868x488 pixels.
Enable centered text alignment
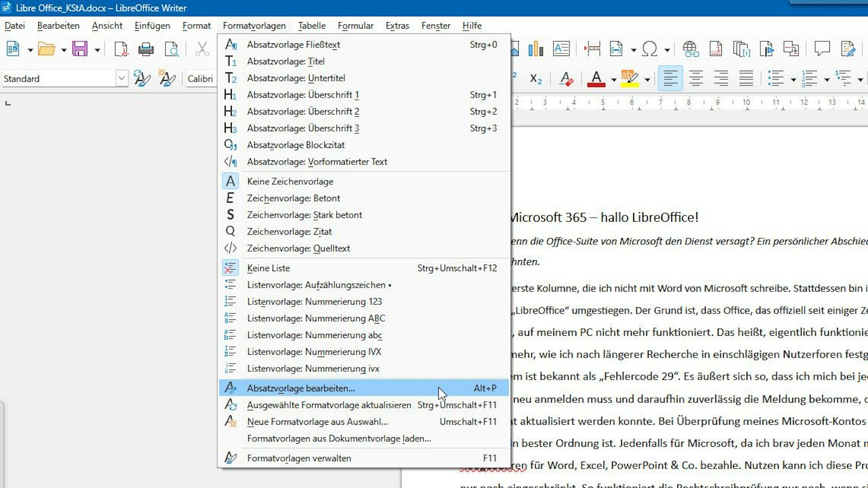(697, 79)
